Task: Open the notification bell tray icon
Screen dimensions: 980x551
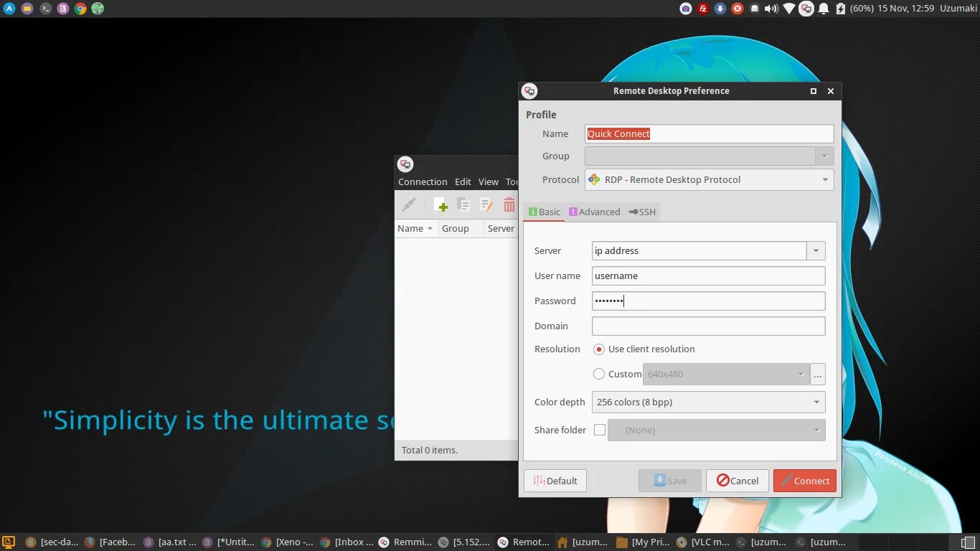Action: click(824, 9)
